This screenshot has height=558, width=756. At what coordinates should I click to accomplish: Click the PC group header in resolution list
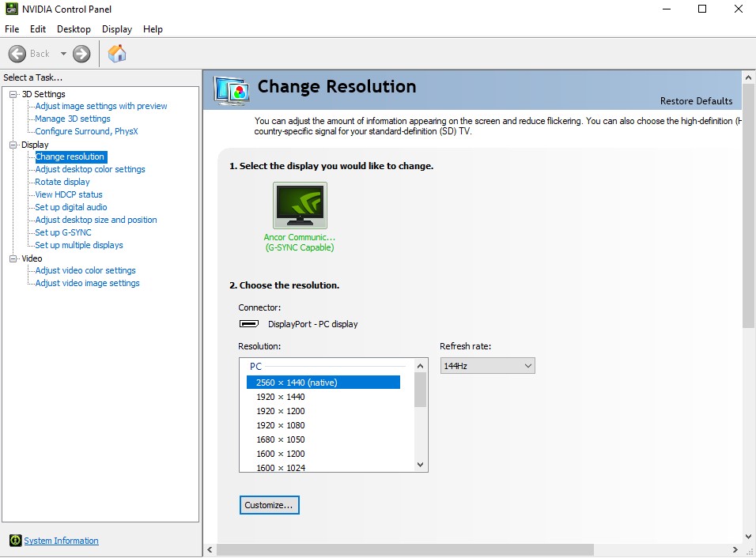[255, 366]
